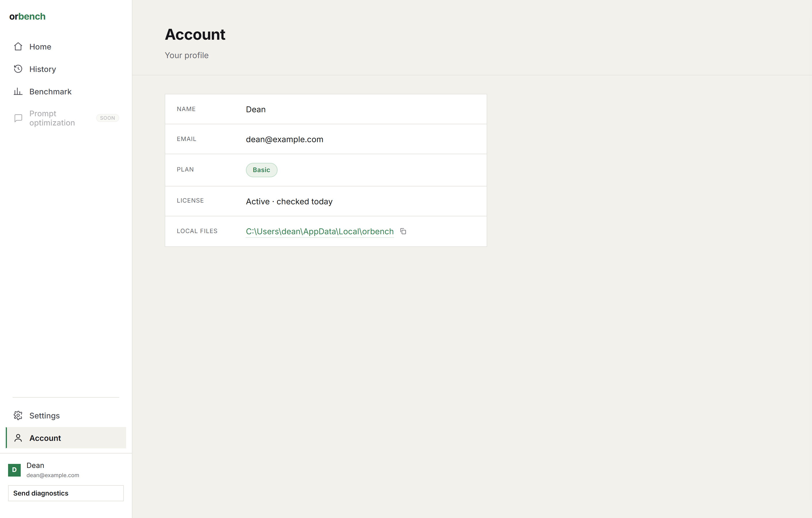Open the Benchmark page label
812x518 pixels.
[50, 92]
